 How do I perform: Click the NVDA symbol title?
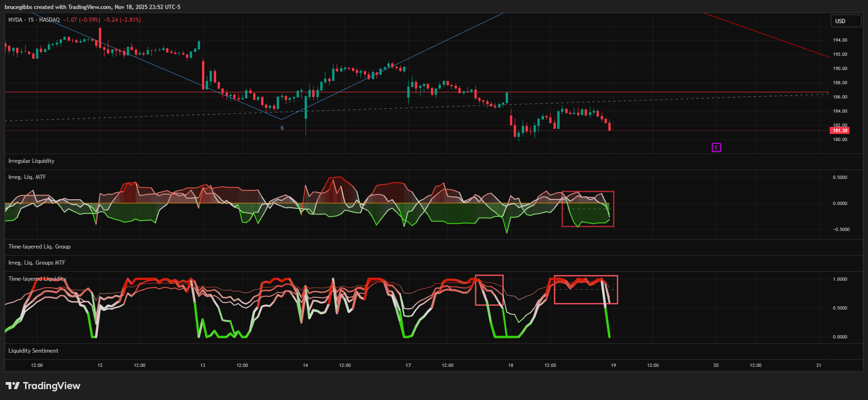(15, 20)
